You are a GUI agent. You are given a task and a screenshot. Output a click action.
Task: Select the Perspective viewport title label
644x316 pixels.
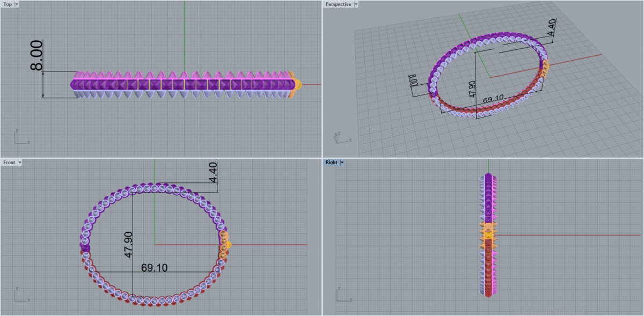tap(338, 4)
